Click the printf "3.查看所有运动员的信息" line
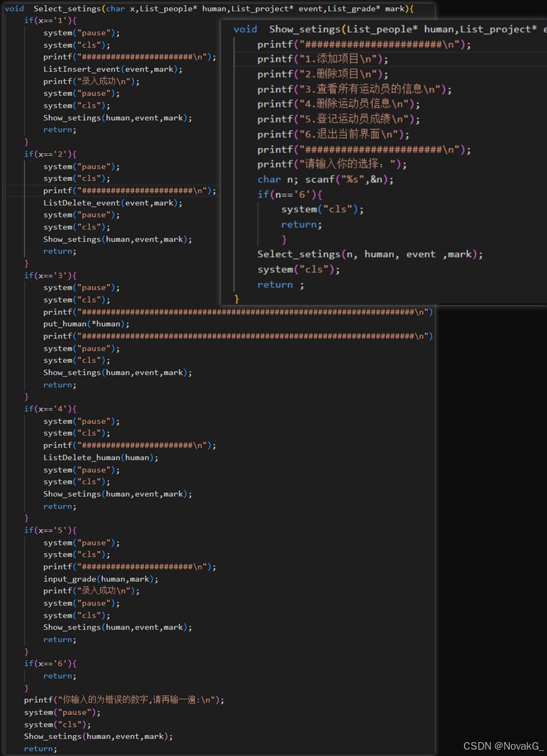The height and width of the screenshot is (756, 547). (355, 89)
